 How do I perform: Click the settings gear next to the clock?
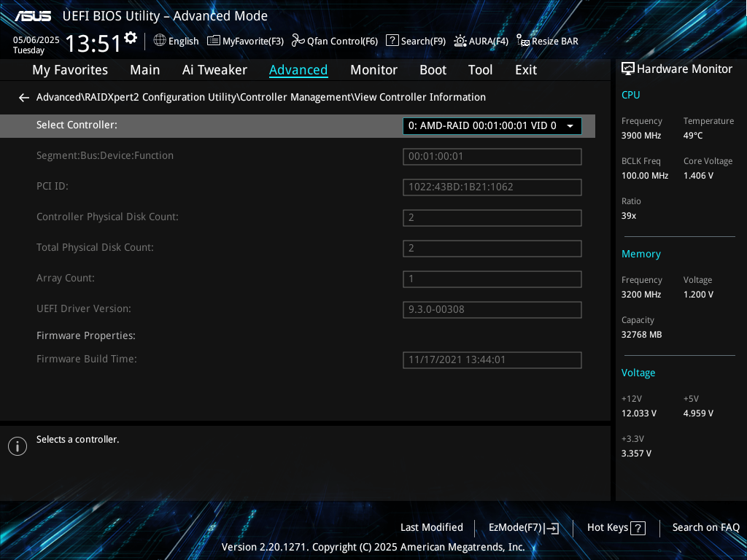(x=131, y=38)
